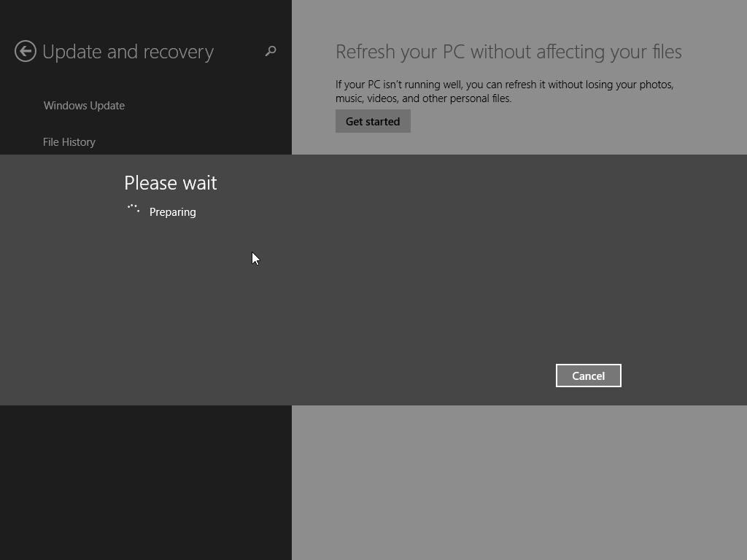Click the 'Please wait' dialog title
Image resolution: width=747 pixels, height=560 pixels.
[x=171, y=183]
